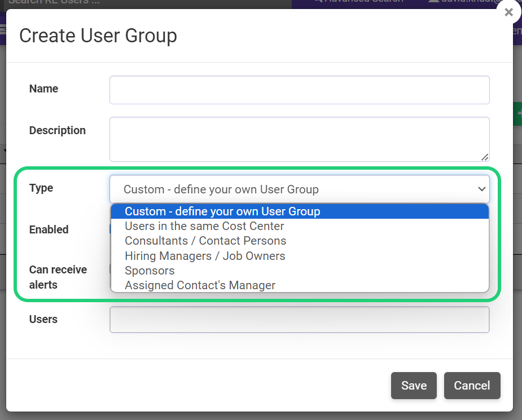522x420 pixels.
Task: Choose Assigned Contact's Manager option
Action: pos(300,285)
